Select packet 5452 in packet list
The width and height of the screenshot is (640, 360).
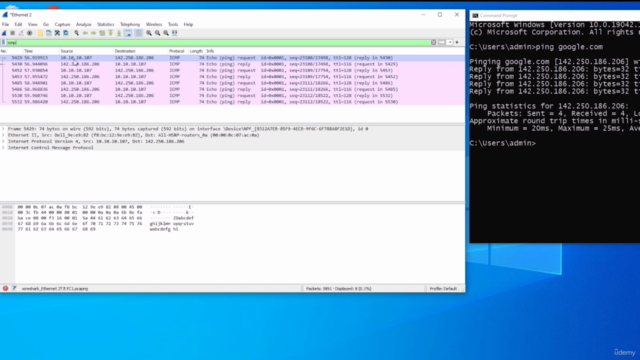[x=232, y=70]
